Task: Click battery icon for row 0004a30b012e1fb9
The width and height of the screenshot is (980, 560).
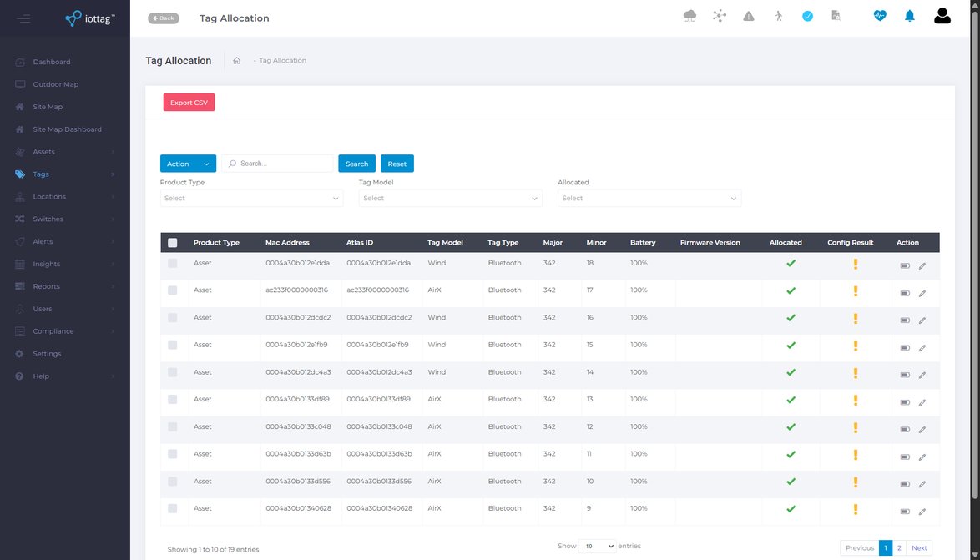Action: 904,347
